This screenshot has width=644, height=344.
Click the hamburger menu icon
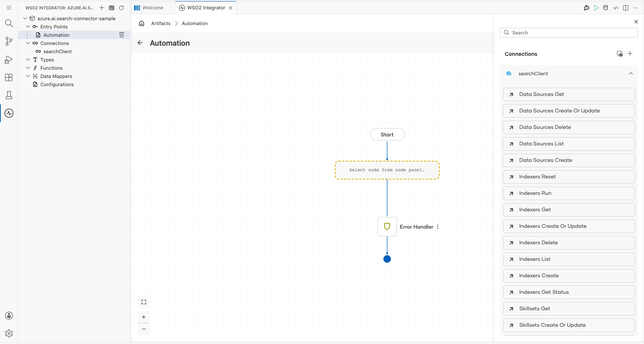click(9, 7)
